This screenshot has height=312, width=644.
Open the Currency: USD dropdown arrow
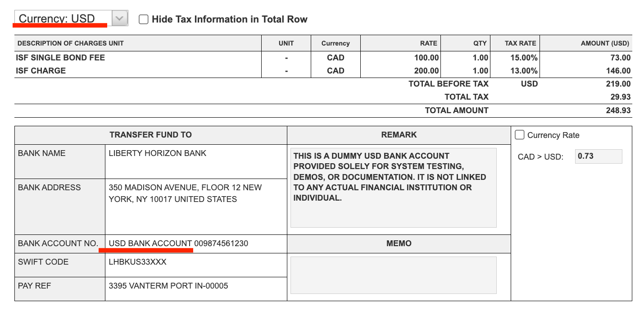tap(119, 19)
